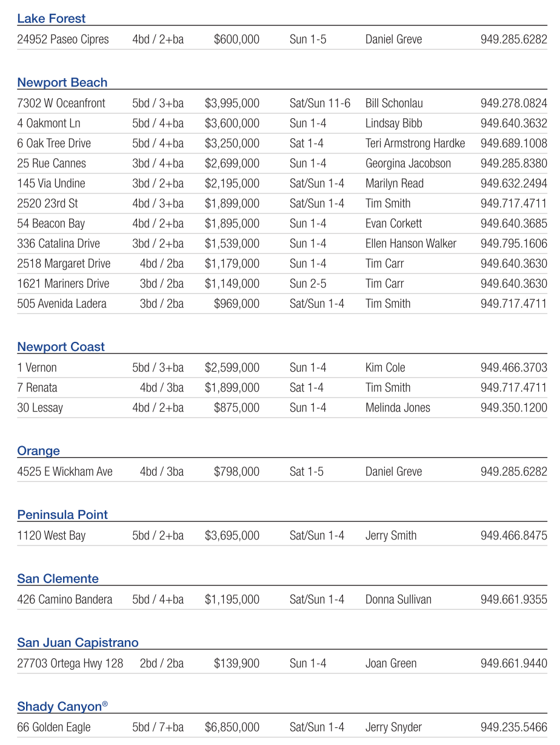
Task: Click the Lake Forest section heading
Action: pos(52,19)
